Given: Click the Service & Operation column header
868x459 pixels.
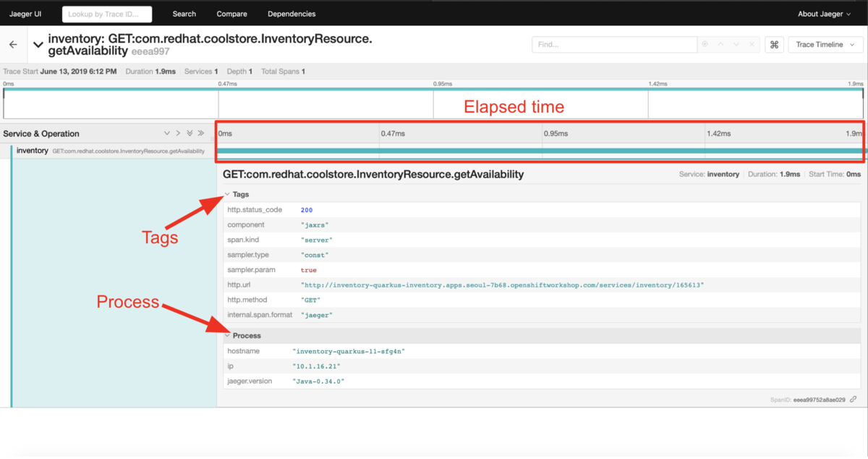Looking at the screenshot, I should (x=41, y=133).
